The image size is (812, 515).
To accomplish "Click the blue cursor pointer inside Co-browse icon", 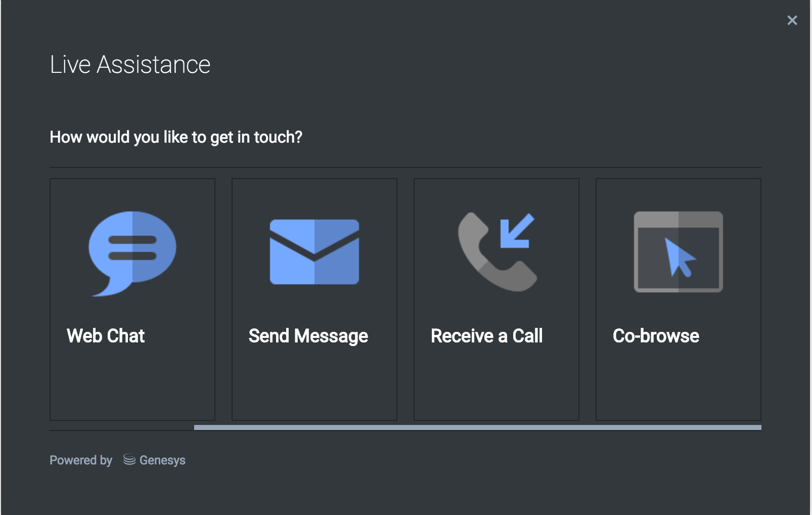I will [x=679, y=257].
